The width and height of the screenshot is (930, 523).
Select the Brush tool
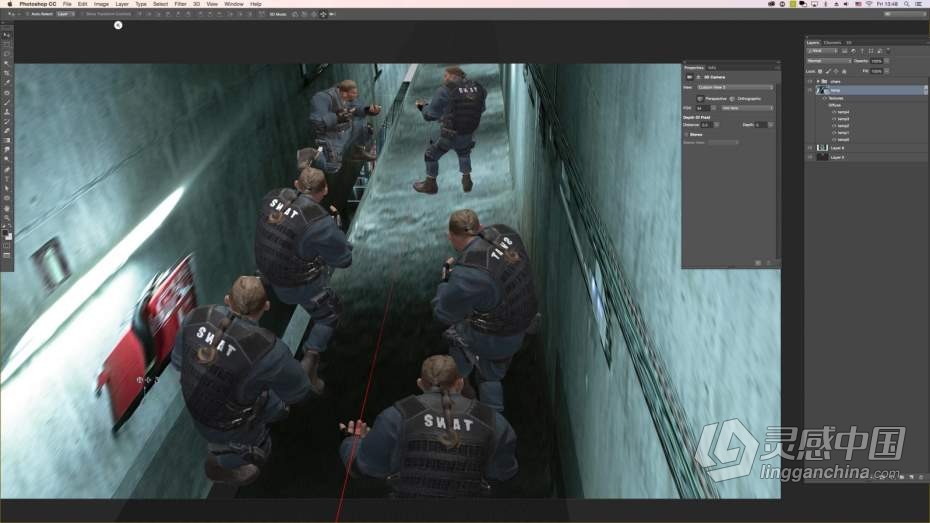(x=7, y=103)
